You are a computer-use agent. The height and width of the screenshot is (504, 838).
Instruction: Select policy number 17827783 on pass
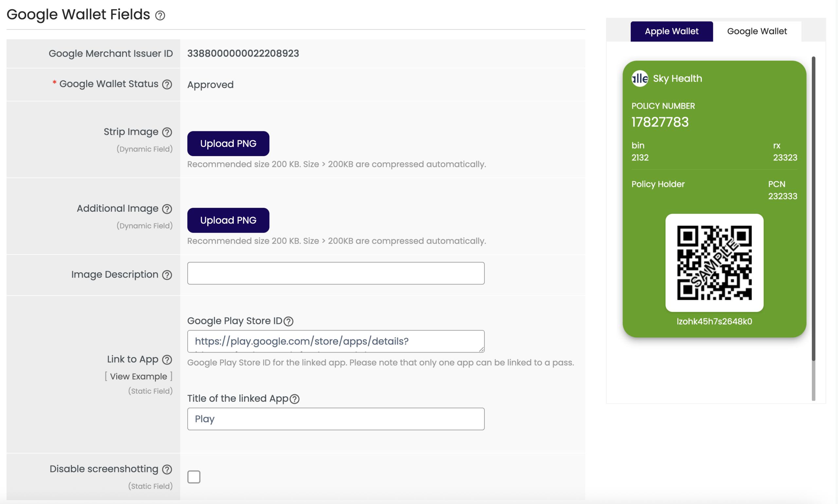coord(660,122)
